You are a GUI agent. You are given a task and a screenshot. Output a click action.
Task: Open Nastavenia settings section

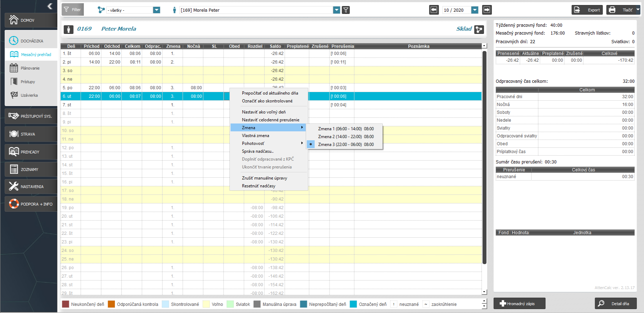click(31, 186)
